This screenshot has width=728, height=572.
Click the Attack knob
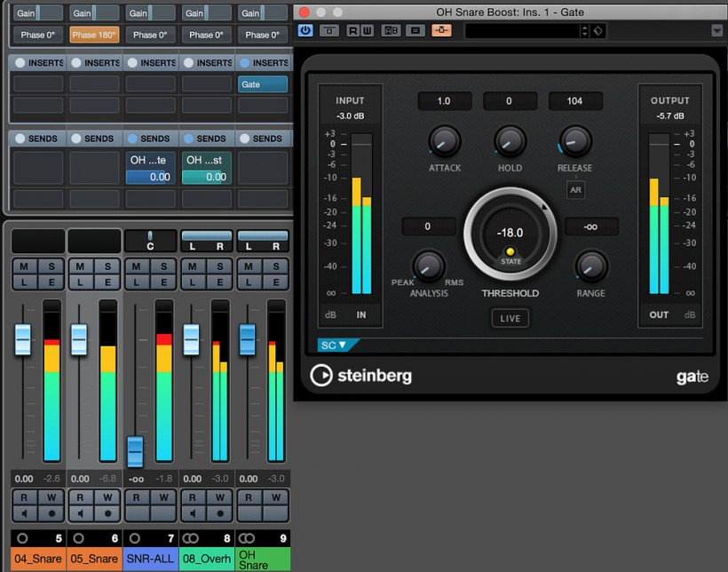(x=444, y=141)
